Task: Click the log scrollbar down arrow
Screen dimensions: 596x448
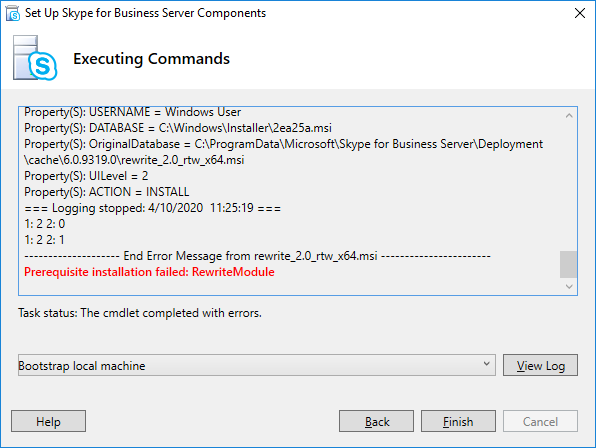Action: (x=569, y=286)
